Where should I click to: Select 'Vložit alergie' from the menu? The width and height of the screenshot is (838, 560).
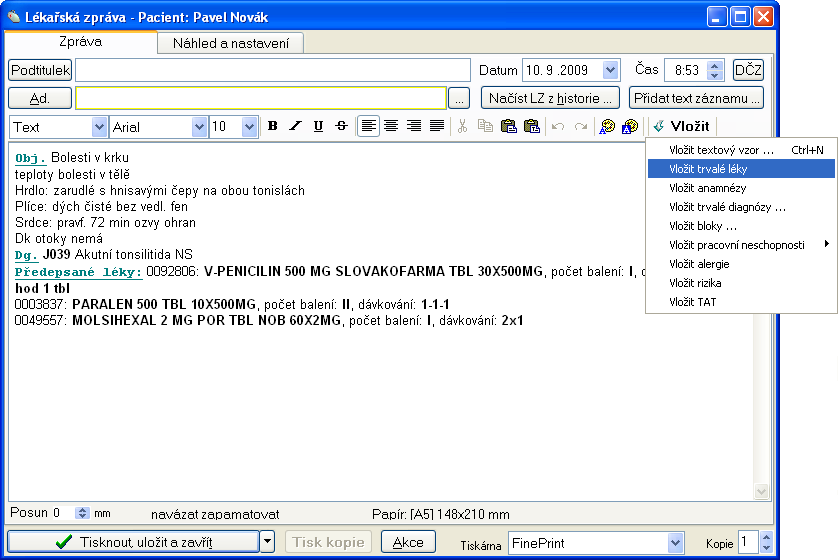[x=699, y=264]
